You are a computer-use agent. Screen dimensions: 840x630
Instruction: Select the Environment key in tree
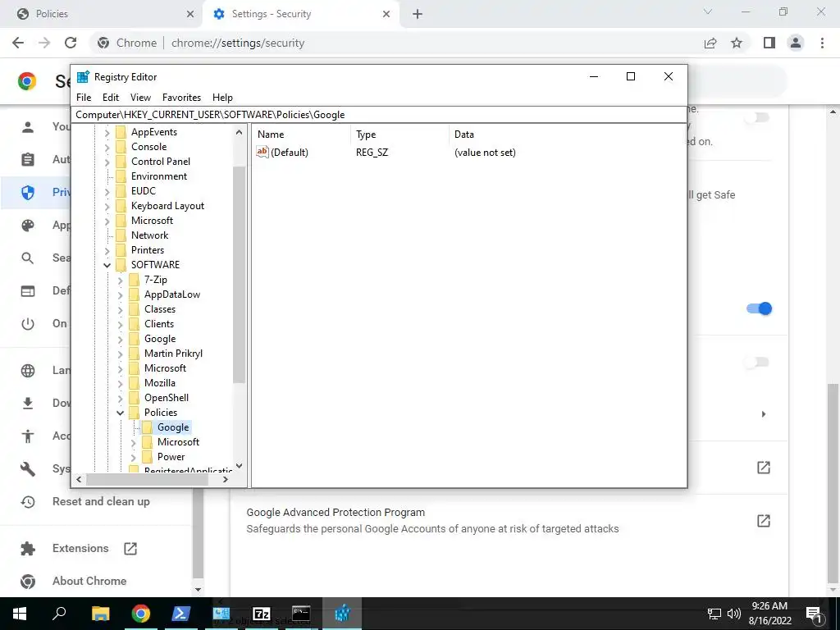159,176
